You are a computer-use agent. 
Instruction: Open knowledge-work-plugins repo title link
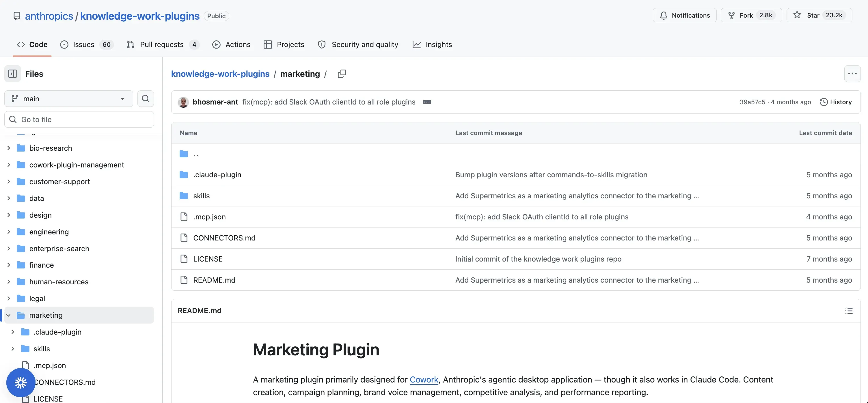(140, 16)
